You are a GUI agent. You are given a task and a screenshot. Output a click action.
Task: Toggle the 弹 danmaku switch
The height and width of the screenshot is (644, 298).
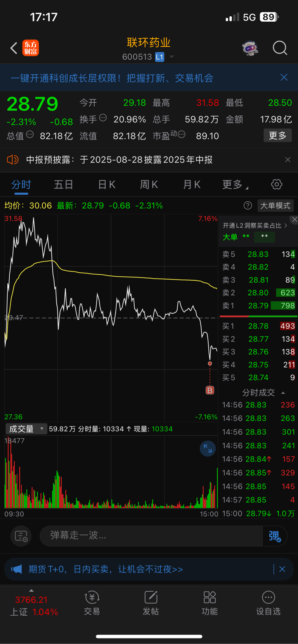(275, 536)
